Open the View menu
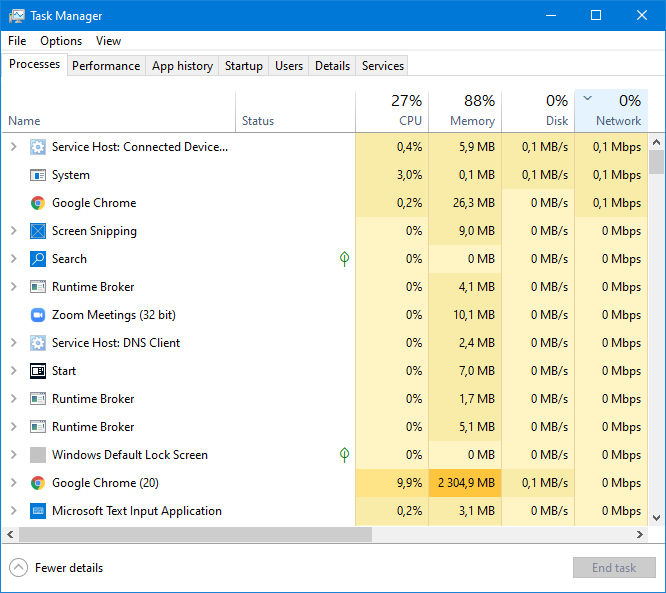The height and width of the screenshot is (593, 666). coord(108,41)
